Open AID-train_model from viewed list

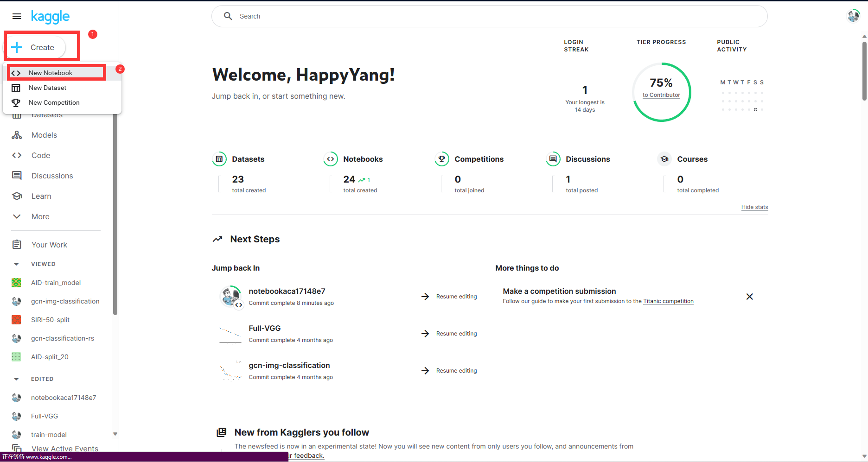pyautogui.click(x=56, y=283)
